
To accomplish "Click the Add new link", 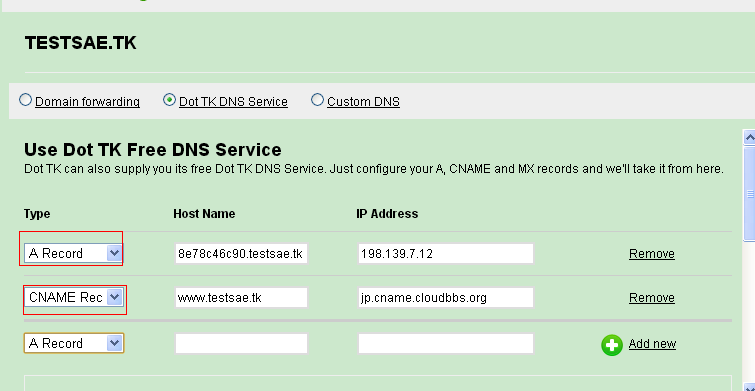I will click(652, 344).
